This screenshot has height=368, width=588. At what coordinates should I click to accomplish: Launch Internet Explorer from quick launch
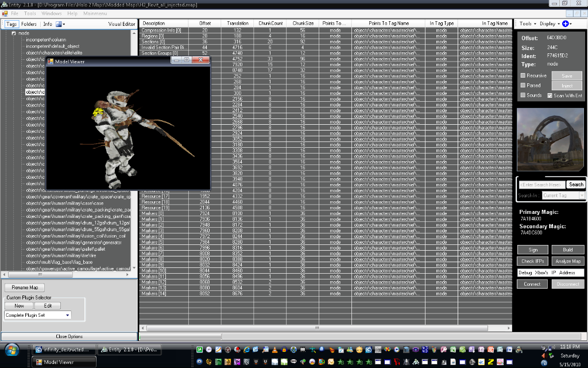[247, 350]
